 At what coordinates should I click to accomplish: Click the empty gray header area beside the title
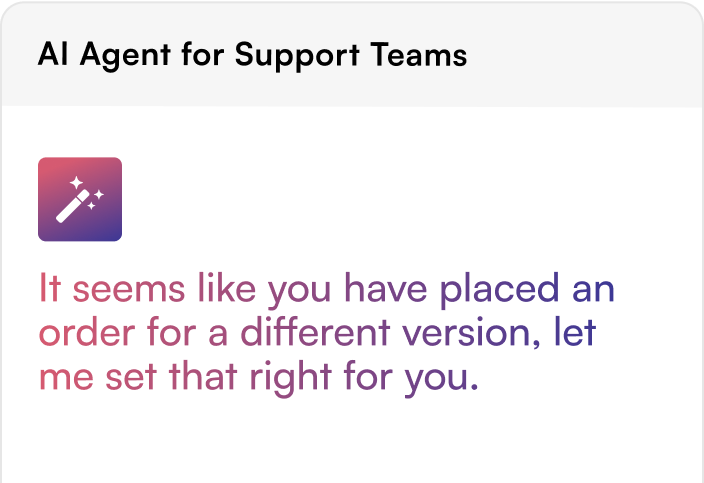(584, 55)
